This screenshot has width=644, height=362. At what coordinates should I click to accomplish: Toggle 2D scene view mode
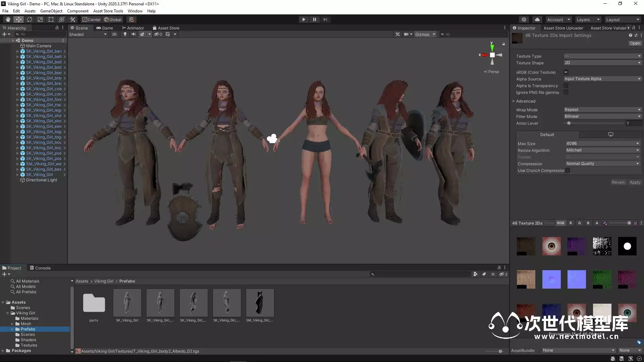click(x=114, y=34)
